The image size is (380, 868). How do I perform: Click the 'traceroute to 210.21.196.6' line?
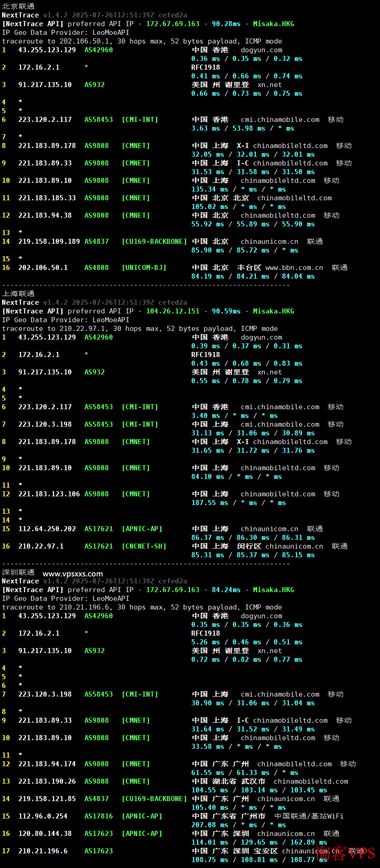[142, 607]
